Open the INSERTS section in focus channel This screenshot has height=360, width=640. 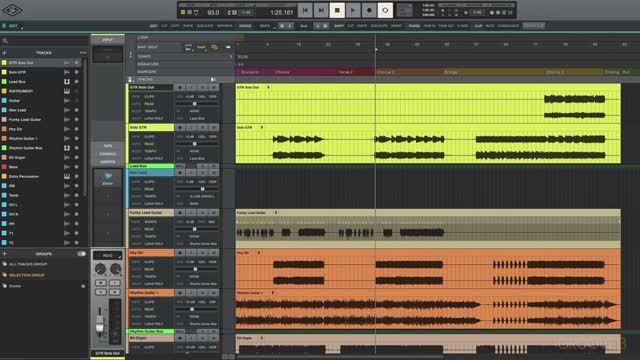pyautogui.click(x=107, y=162)
